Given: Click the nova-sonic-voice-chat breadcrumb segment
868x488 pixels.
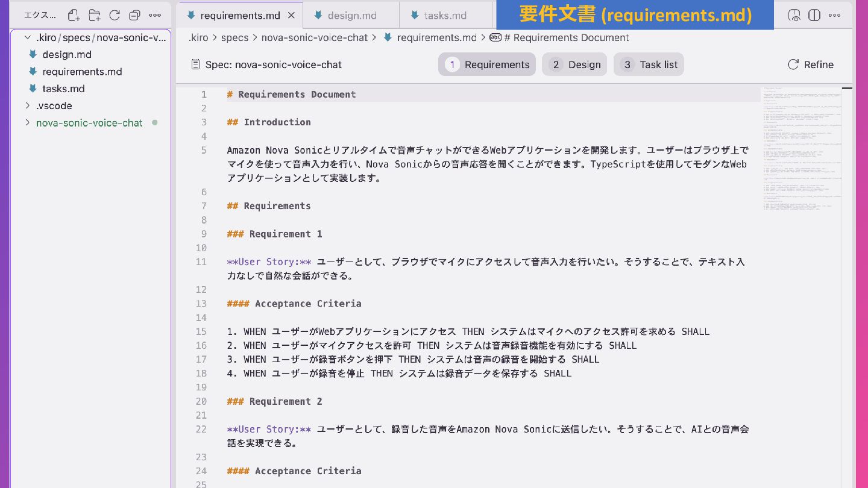Looking at the screenshot, I should 314,37.
